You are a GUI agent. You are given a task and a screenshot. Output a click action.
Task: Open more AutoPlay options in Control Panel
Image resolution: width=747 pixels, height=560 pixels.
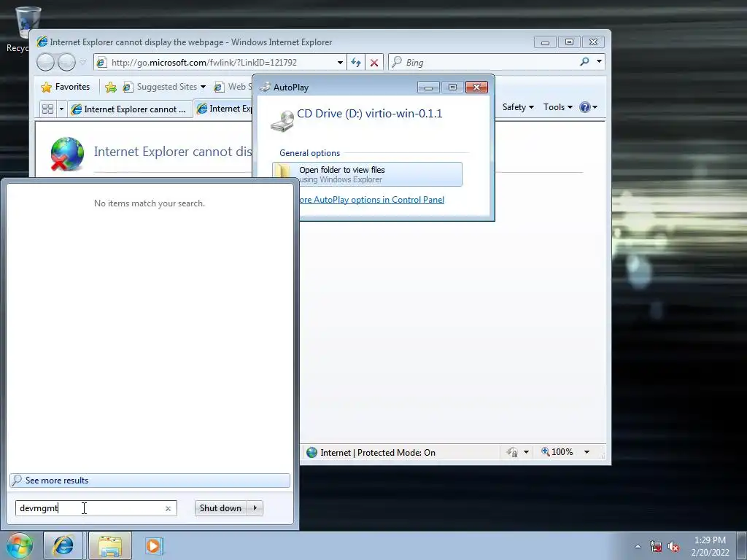point(371,200)
